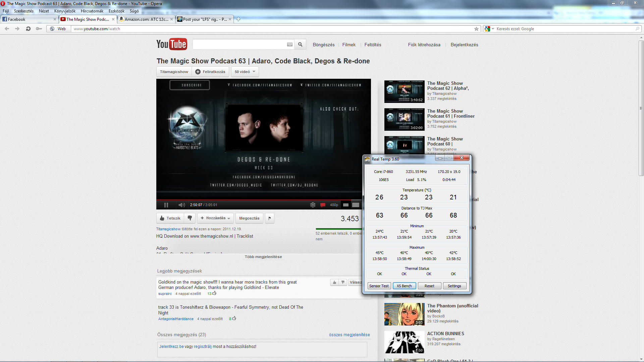Bookmark page with address bar star

click(x=476, y=29)
